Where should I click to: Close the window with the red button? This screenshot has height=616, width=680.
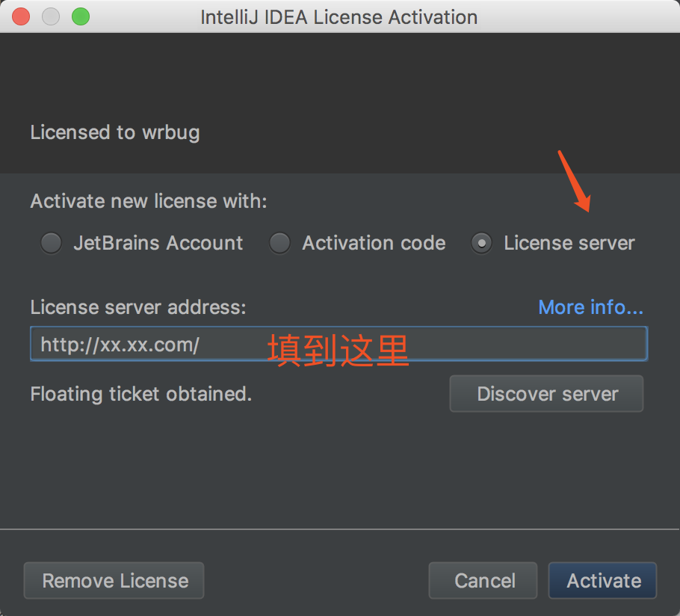click(x=21, y=17)
